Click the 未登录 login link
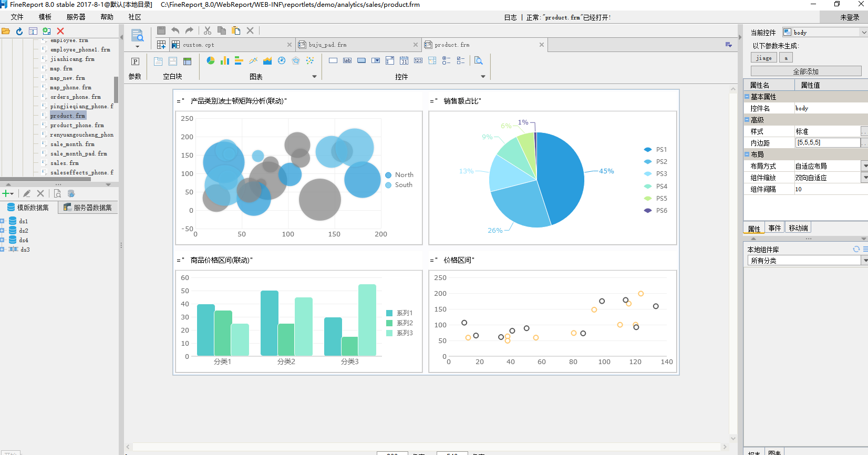Image resolution: width=868 pixels, height=455 pixels. [850, 17]
